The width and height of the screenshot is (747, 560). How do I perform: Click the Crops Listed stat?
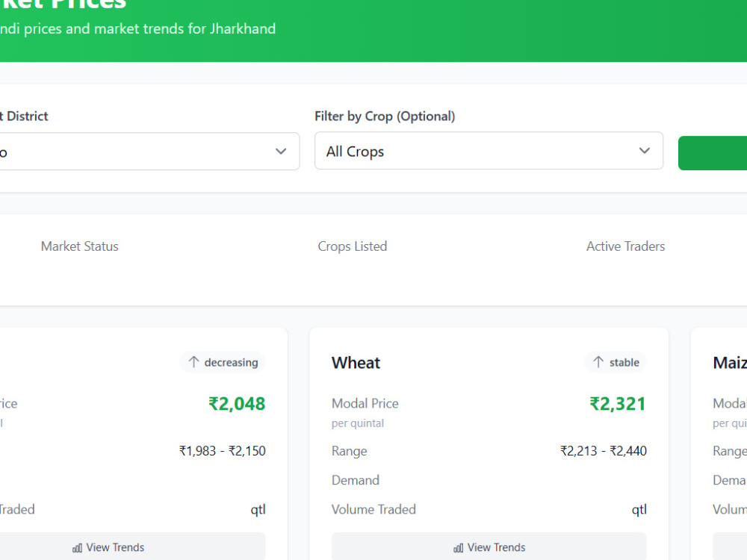353,246
